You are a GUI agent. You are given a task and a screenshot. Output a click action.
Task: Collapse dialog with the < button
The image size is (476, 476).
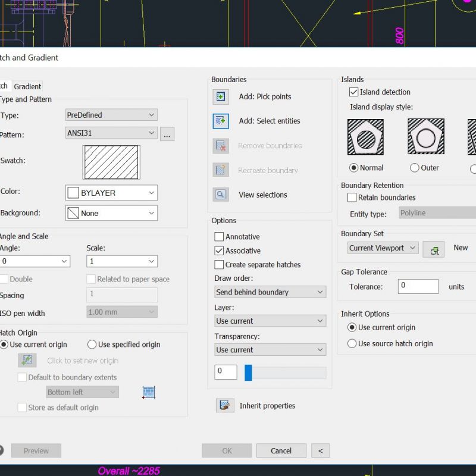[320, 451]
